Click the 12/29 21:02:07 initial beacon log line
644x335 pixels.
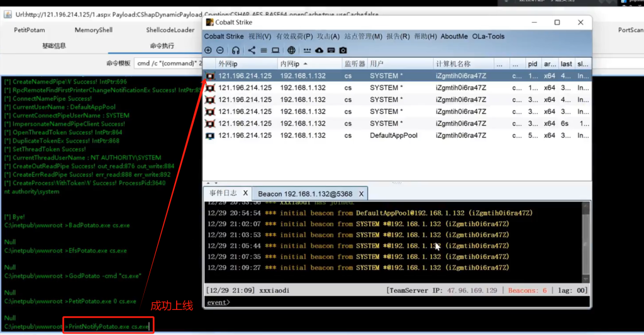pyautogui.click(x=358, y=224)
